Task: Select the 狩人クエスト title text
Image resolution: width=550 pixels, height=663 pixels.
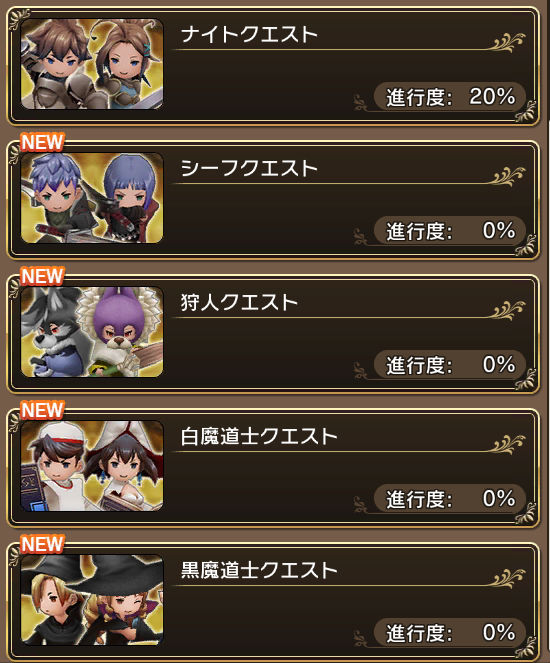Action: (239, 302)
